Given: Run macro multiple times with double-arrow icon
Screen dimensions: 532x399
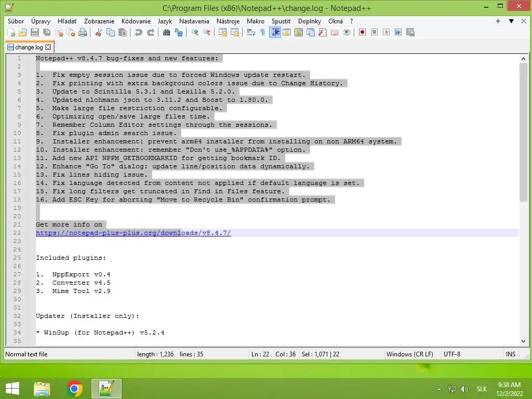Looking at the screenshot, I should [398, 32].
